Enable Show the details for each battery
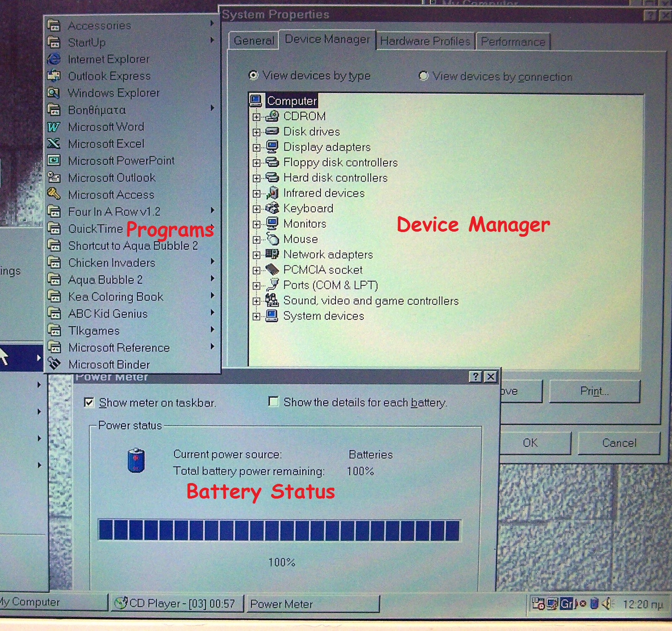This screenshot has width=672, height=631. tap(273, 402)
